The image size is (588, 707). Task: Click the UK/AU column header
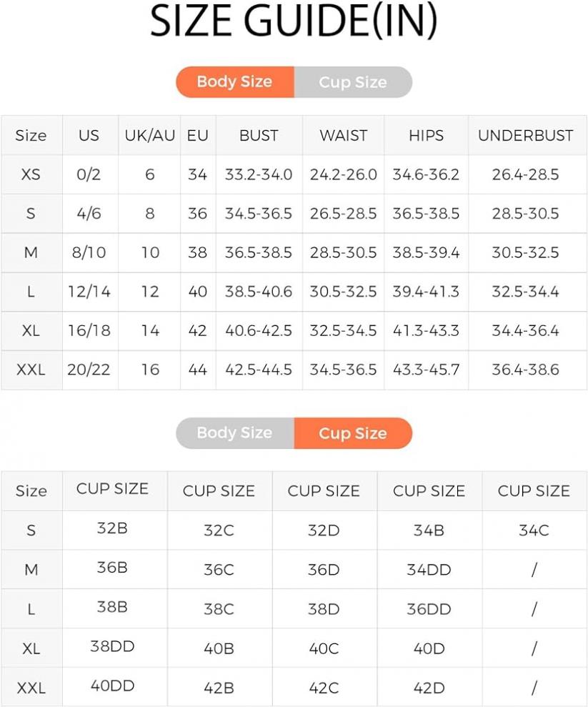149,135
